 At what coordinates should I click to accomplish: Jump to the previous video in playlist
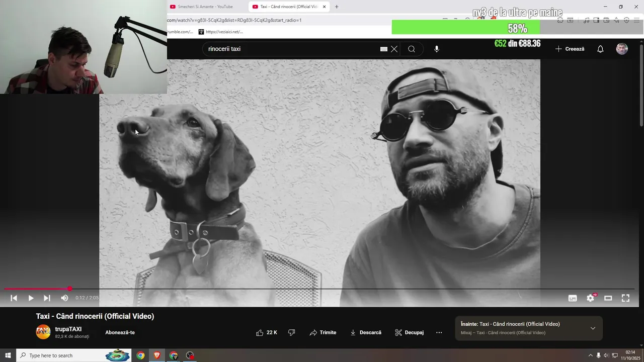coord(14,298)
